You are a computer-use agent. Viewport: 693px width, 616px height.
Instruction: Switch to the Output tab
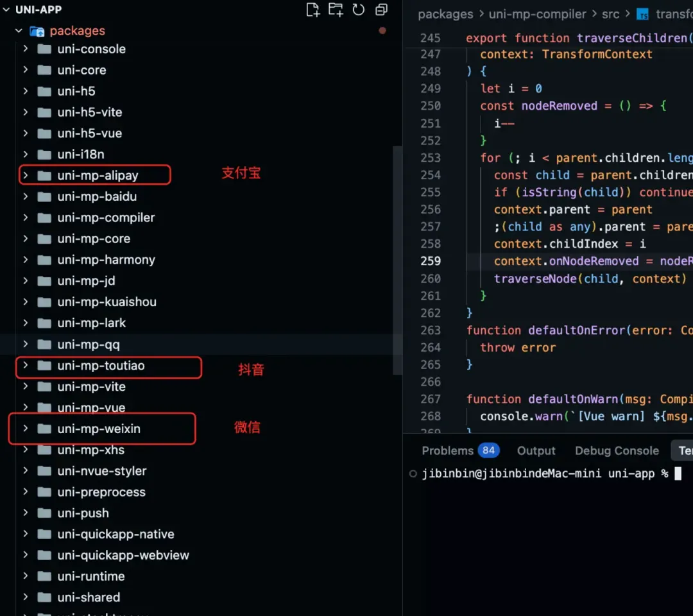click(536, 450)
